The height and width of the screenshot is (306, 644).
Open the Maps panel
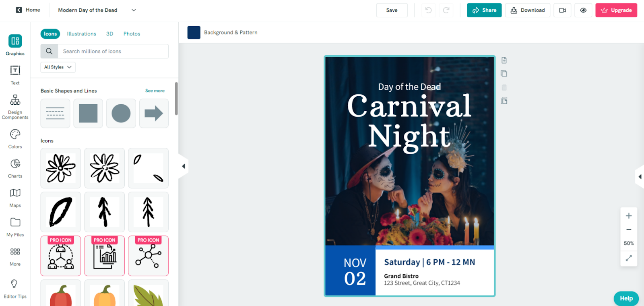[x=15, y=198]
